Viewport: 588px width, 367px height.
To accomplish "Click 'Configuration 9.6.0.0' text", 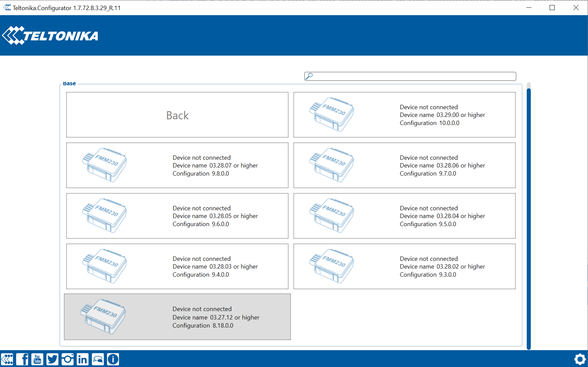I will click(201, 224).
